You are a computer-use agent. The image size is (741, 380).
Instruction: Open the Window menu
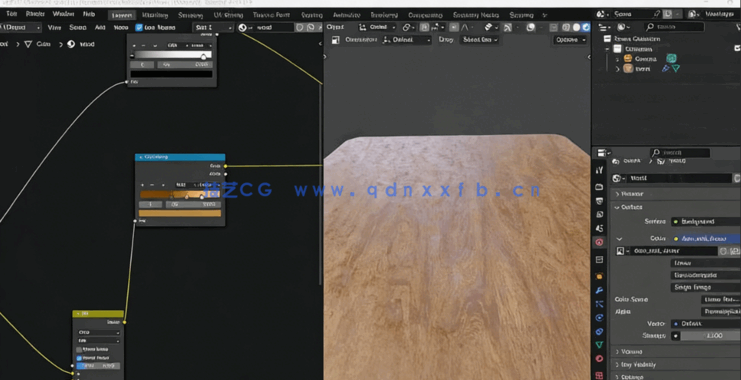(x=63, y=14)
